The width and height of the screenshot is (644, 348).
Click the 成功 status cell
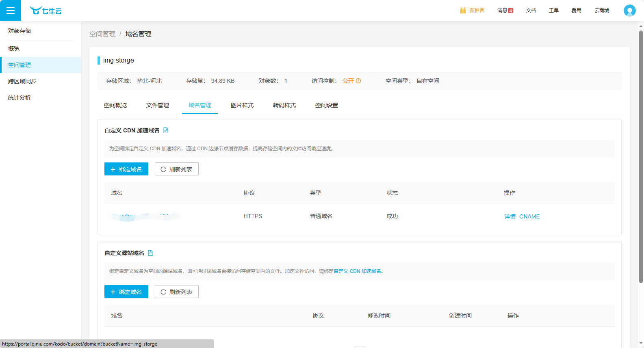pyautogui.click(x=392, y=216)
